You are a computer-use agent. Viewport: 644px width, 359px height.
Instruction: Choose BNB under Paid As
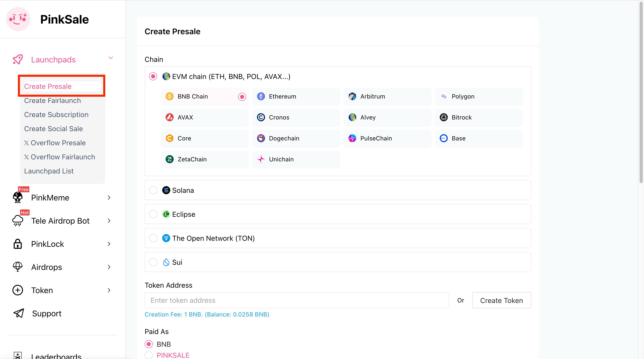point(149,344)
